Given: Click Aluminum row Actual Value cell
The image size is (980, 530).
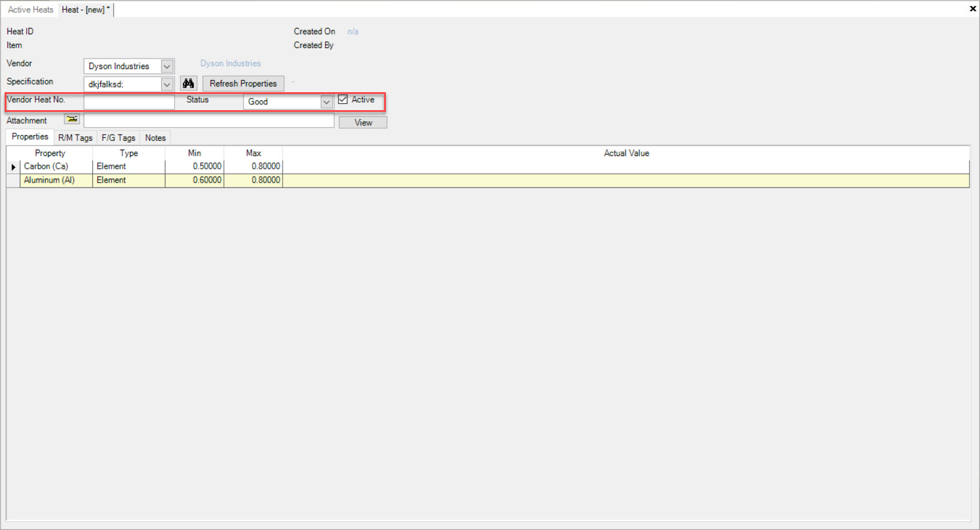Looking at the screenshot, I should [x=626, y=180].
